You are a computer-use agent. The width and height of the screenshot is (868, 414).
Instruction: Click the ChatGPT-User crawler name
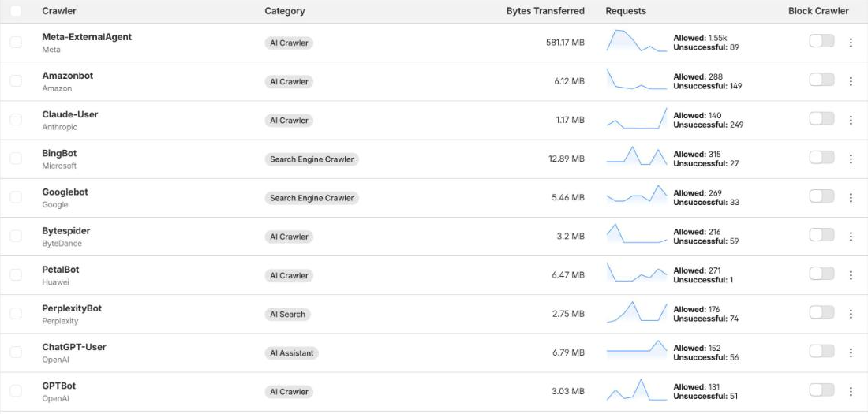(x=73, y=347)
